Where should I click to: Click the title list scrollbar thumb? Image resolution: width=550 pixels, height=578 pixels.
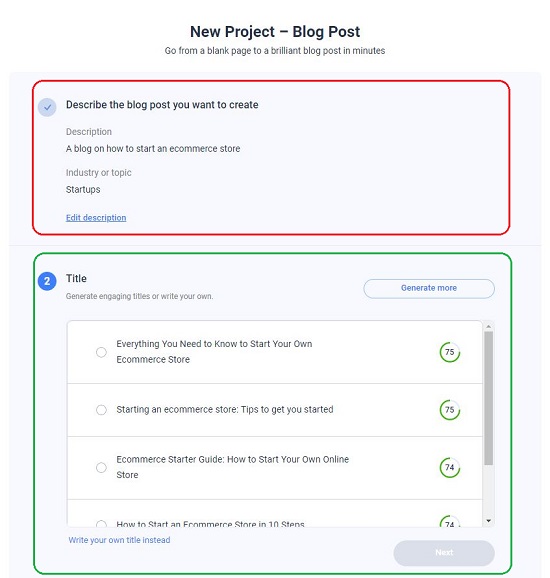tap(488, 398)
